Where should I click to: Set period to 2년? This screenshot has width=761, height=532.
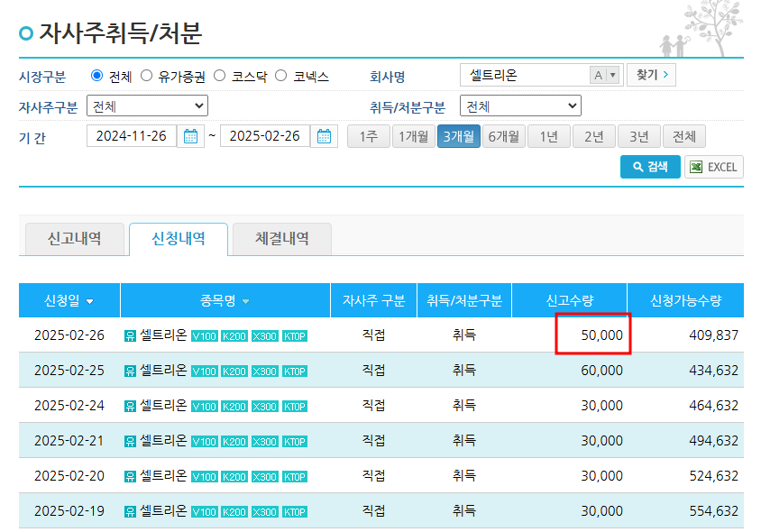[594, 136]
